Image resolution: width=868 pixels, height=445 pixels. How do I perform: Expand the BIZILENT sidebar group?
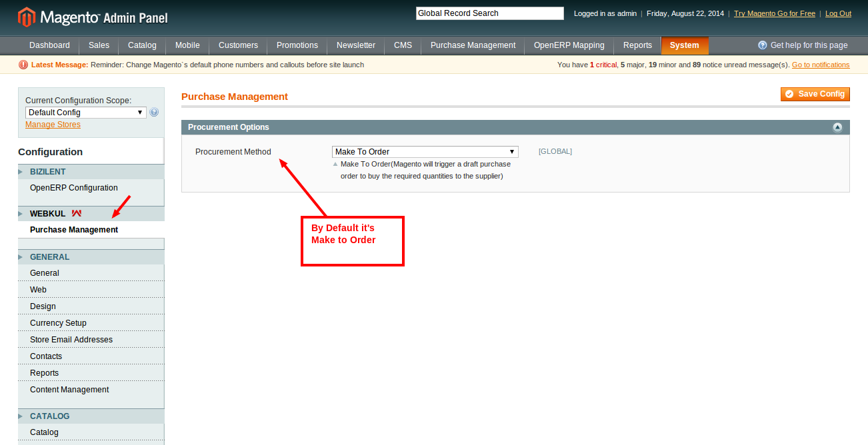[x=91, y=172]
